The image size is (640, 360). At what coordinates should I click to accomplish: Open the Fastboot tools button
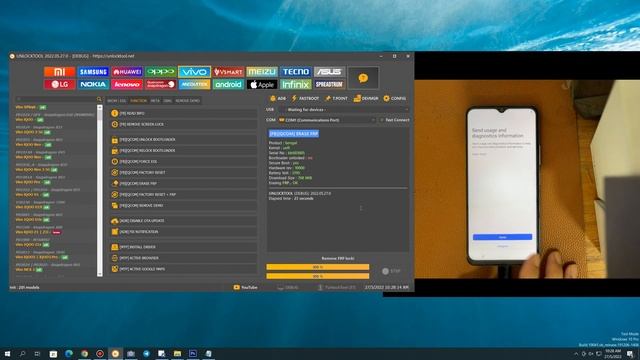click(305, 98)
